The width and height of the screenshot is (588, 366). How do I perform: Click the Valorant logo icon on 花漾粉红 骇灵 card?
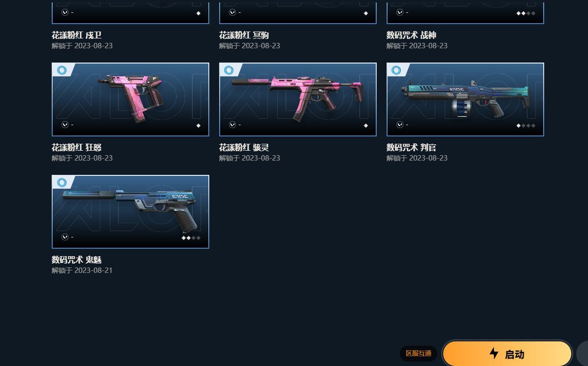tap(232, 125)
